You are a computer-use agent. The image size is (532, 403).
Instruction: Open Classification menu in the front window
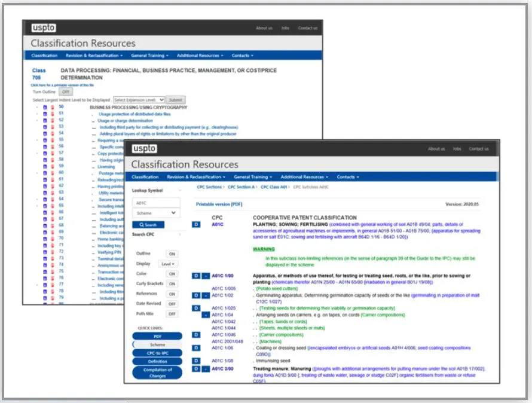pyautogui.click(x=145, y=177)
